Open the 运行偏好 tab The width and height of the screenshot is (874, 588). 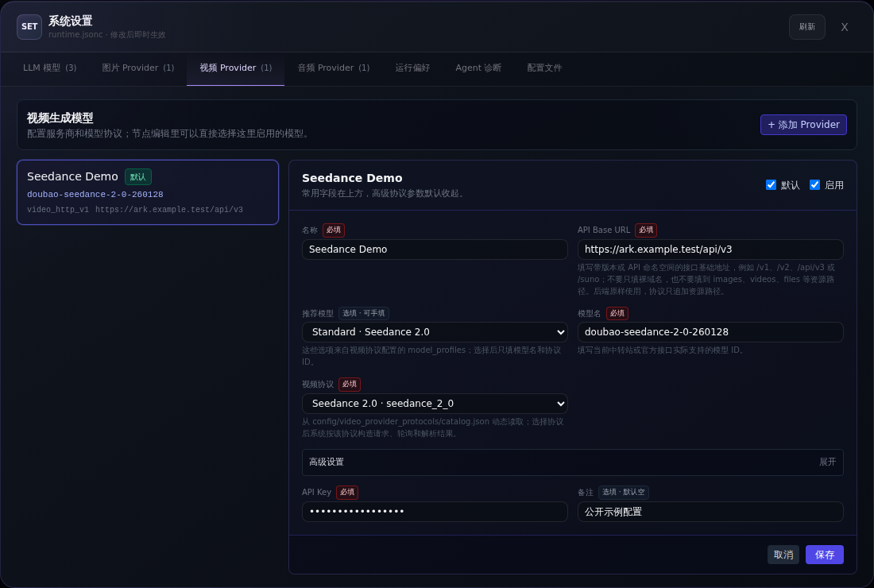coord(412,68)
